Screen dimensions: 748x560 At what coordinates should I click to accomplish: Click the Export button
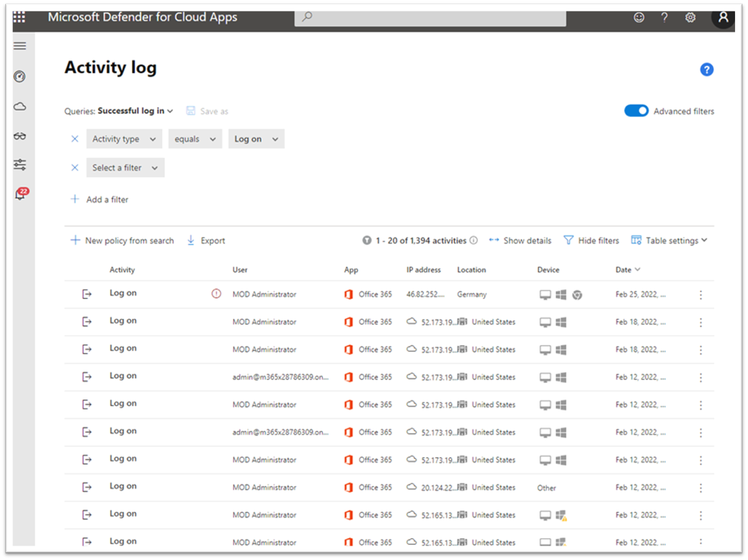pyautogui.click(x=206, y=241)
